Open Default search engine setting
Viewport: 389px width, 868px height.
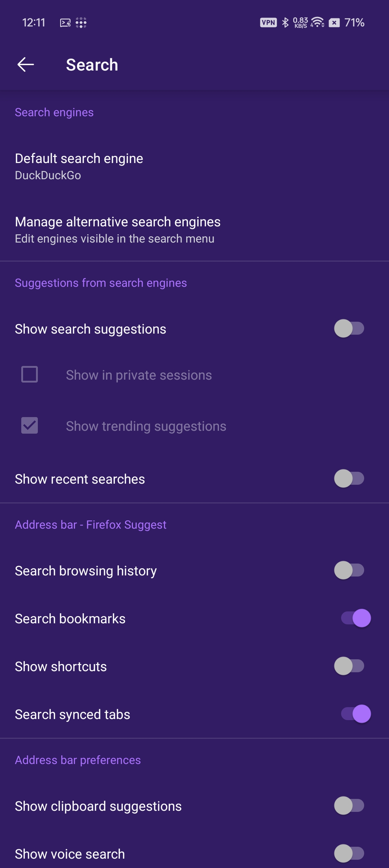click(79, 166)
